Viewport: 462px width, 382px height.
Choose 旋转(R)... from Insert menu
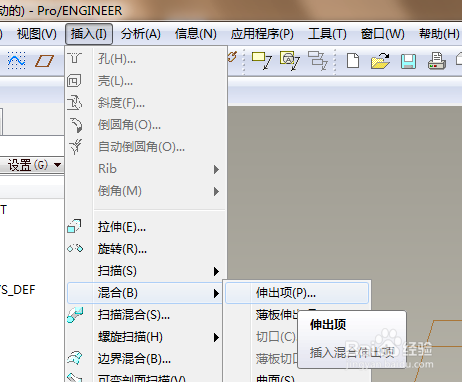(147, 249)
